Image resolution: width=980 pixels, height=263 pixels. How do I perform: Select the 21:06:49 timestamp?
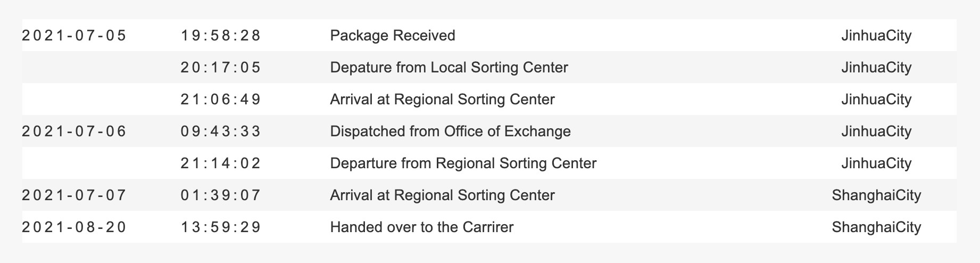pos(221,100)
